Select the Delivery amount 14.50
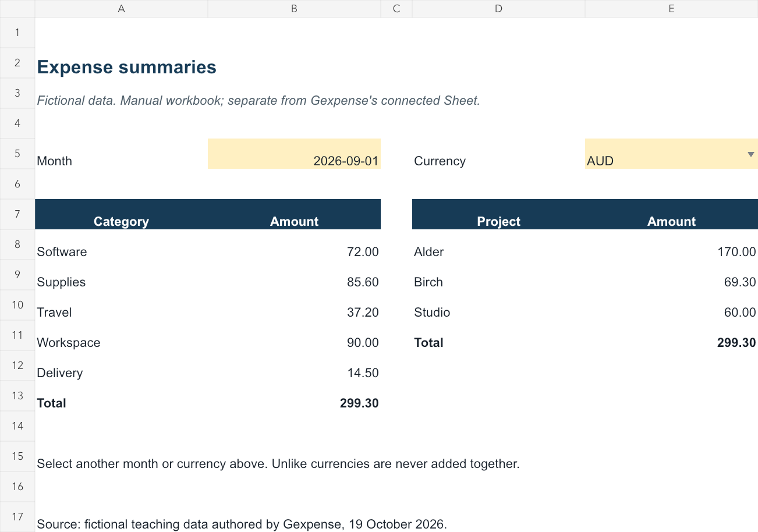The height and width of the screenshot is (532, 758). [294, 366]
